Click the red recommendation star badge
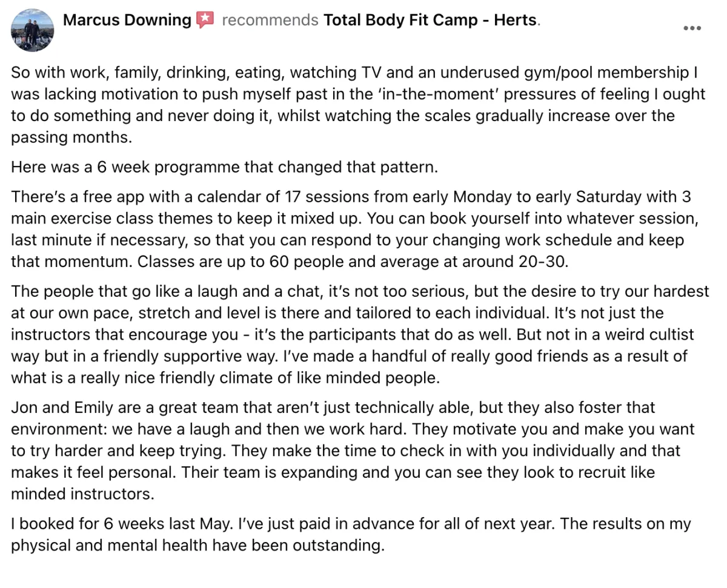The image size is (727, 588). tap(205, 20)
